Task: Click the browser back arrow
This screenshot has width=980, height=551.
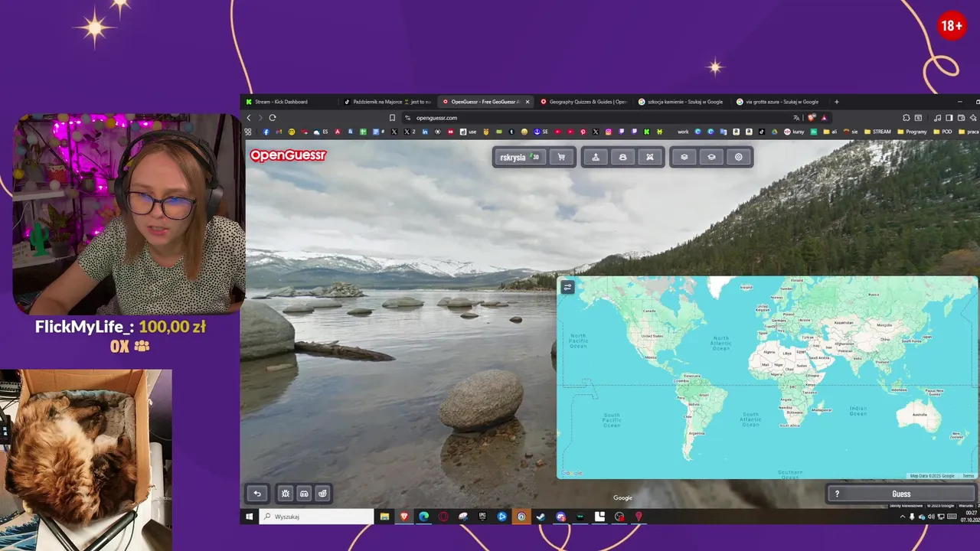Action: pos(249,118)
